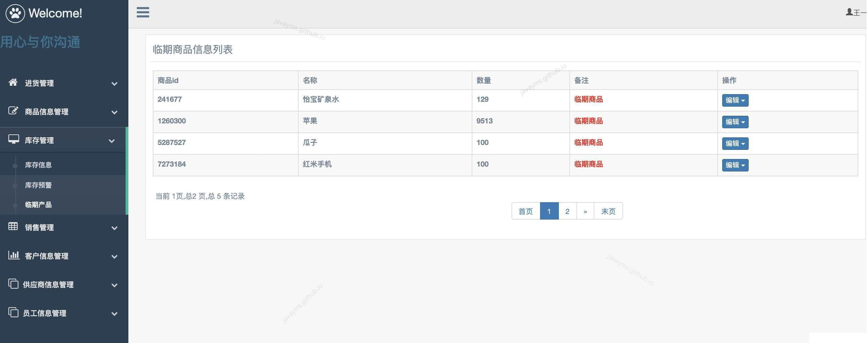
Task: Click 临期商品 remark in 苹果 row
Action: [x=589, y=121]
